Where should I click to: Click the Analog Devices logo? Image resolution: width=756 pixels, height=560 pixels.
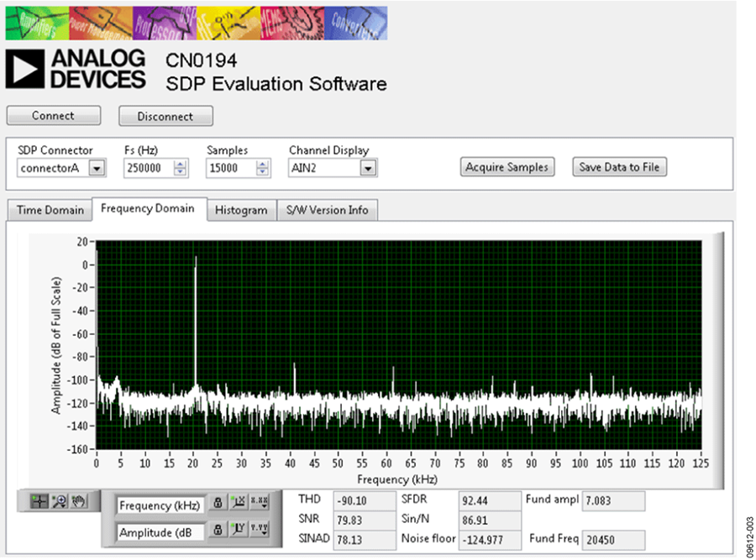click(x=76, y=69)
